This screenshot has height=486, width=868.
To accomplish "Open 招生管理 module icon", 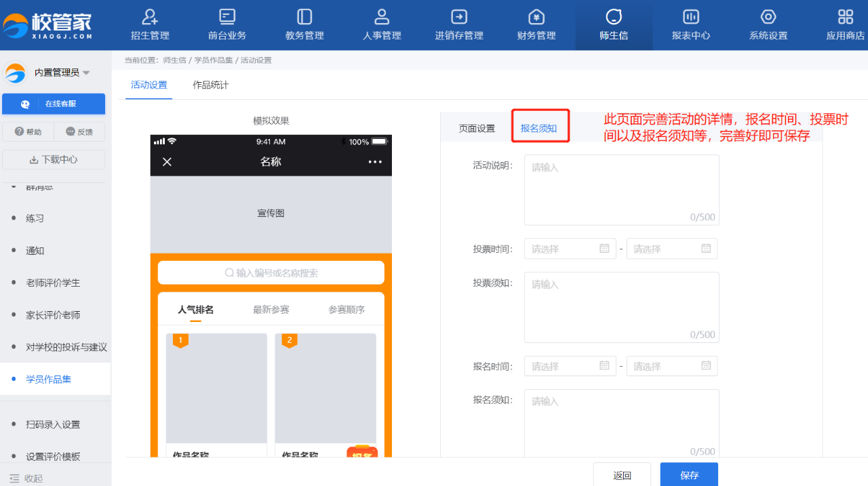I will pyautogui.click(x=150, y=17).
